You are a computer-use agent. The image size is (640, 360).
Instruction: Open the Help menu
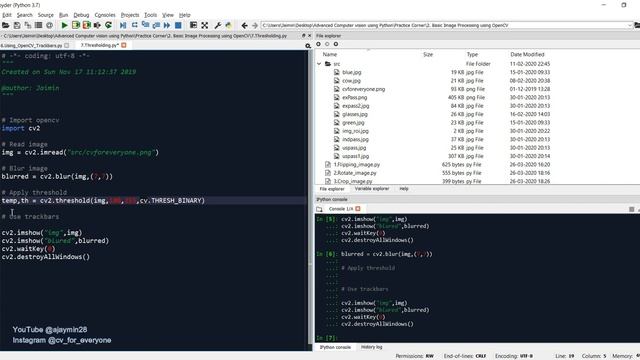pyautogui.click(x=184, y=15)
